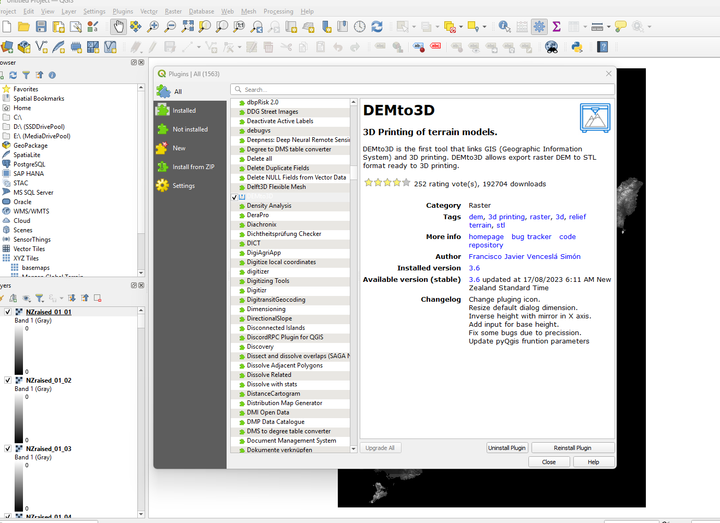Click the Refresh map canvas icon
This screenshot has height=523, width=720.
tap(377, 27)
